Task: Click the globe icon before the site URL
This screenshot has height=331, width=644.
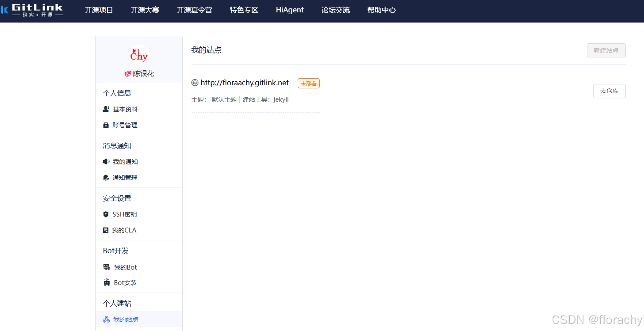Action: (x=194, y=83)
